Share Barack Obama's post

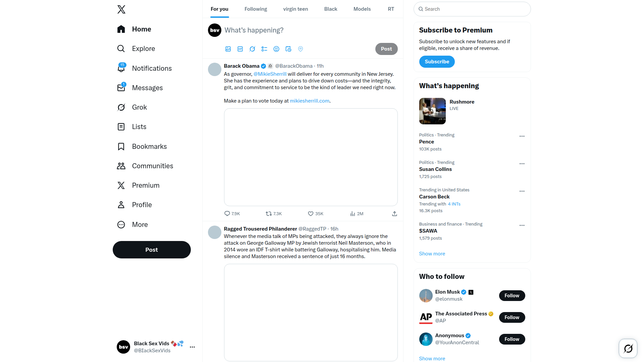(394, 214)
